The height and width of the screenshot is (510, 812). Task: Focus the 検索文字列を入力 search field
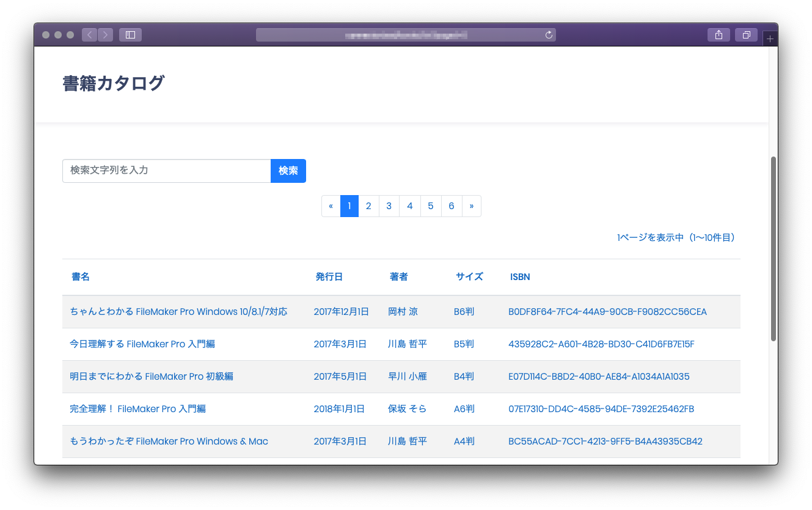[167, 171]
